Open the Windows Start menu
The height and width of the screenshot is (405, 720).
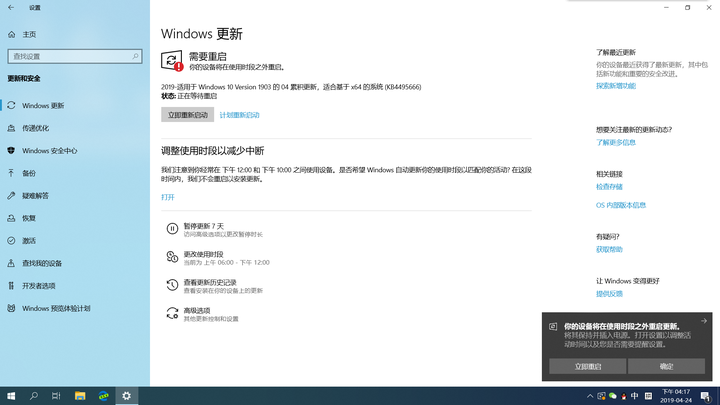11,396
